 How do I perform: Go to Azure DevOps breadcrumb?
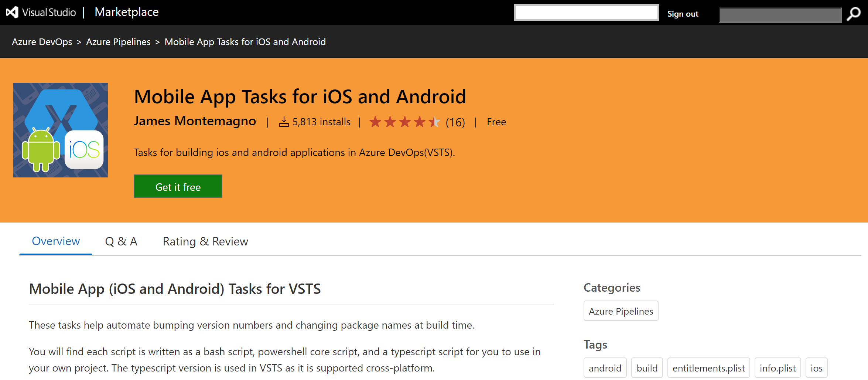pos(42,42)
